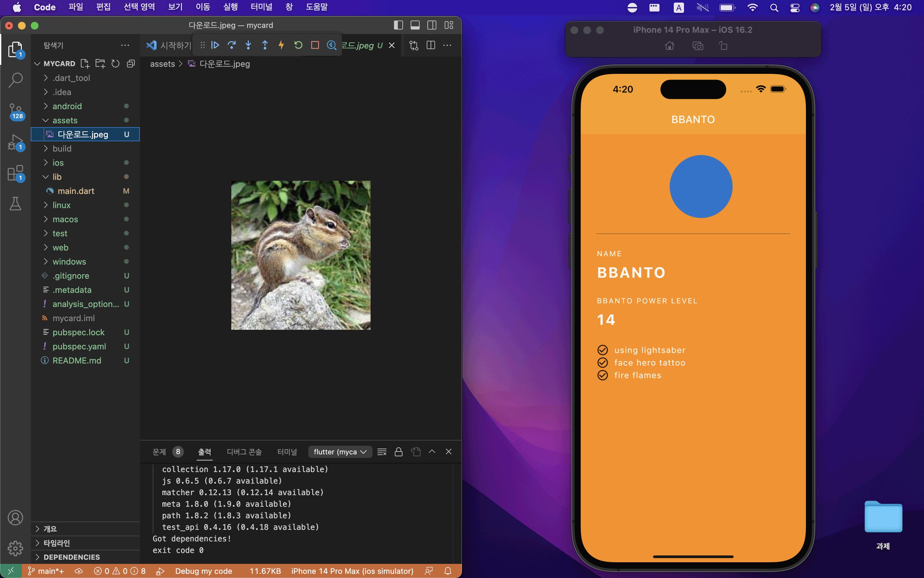
Task: Stop the debug session
Action: point(315,45)
